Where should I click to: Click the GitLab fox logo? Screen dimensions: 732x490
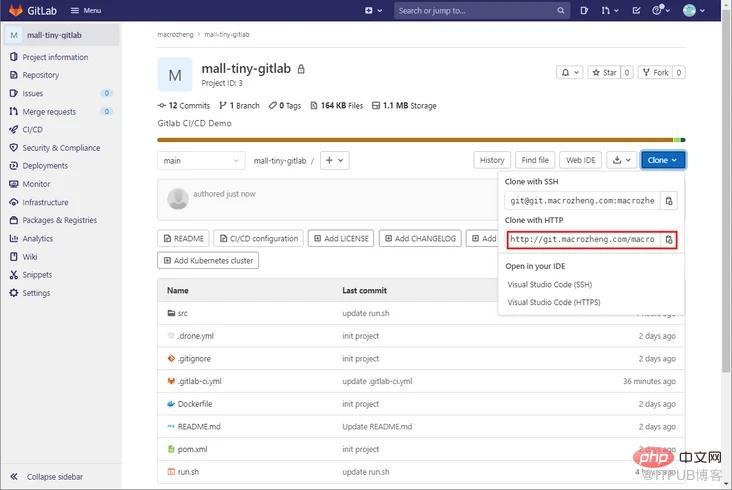(x=15, y=10)
